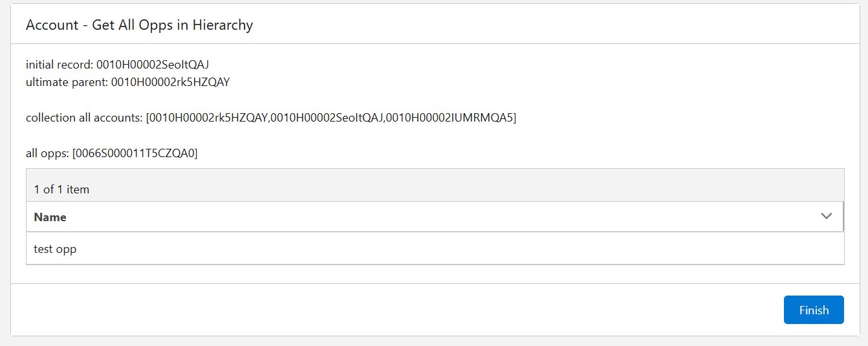The image size is (868, 346).
Task: Click the Name column resize handle
Action: click(x=843, y=217)
